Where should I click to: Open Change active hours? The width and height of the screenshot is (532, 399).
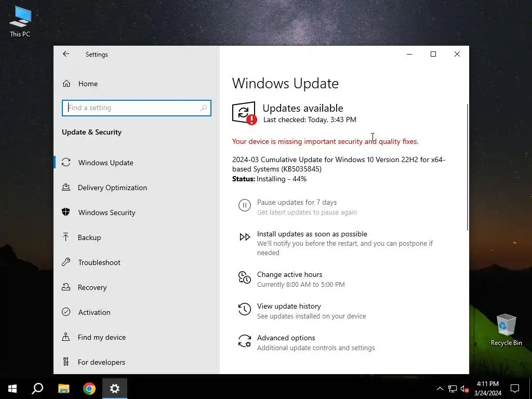[x=290, y=274]
